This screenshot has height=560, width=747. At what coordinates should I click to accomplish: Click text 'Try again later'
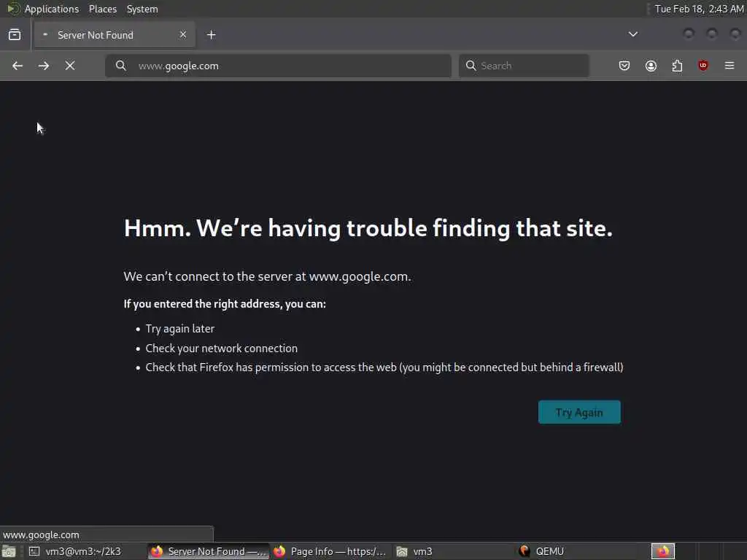coord(180,329)
